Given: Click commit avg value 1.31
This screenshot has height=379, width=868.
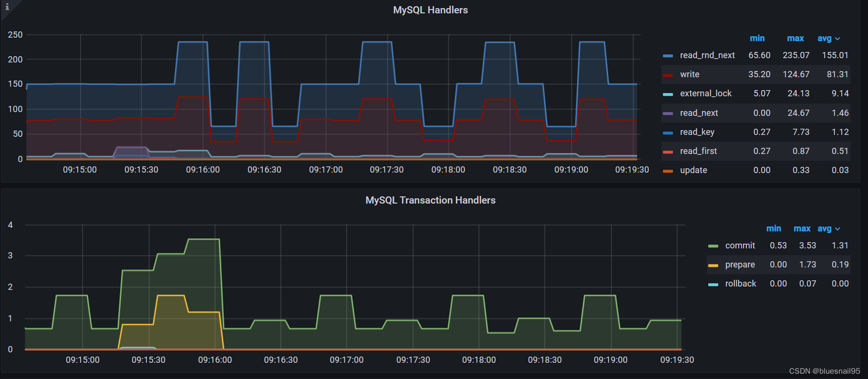Looking at the screenshot, I should (x=840, y=246).
